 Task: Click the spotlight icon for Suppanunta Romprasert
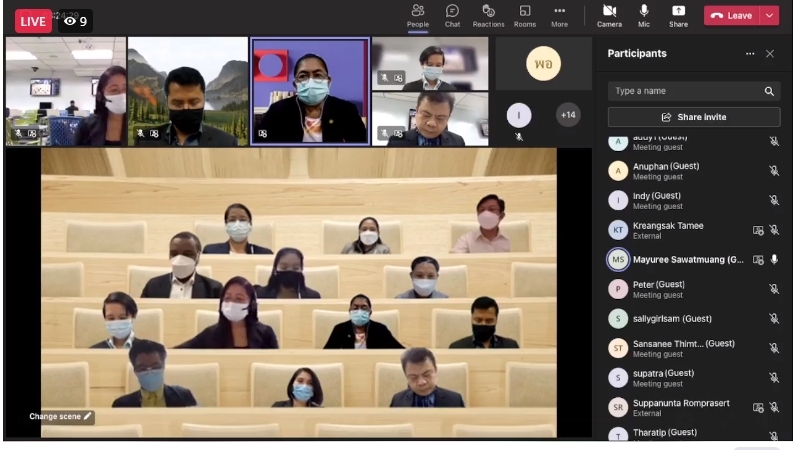[x=758, y=407]
